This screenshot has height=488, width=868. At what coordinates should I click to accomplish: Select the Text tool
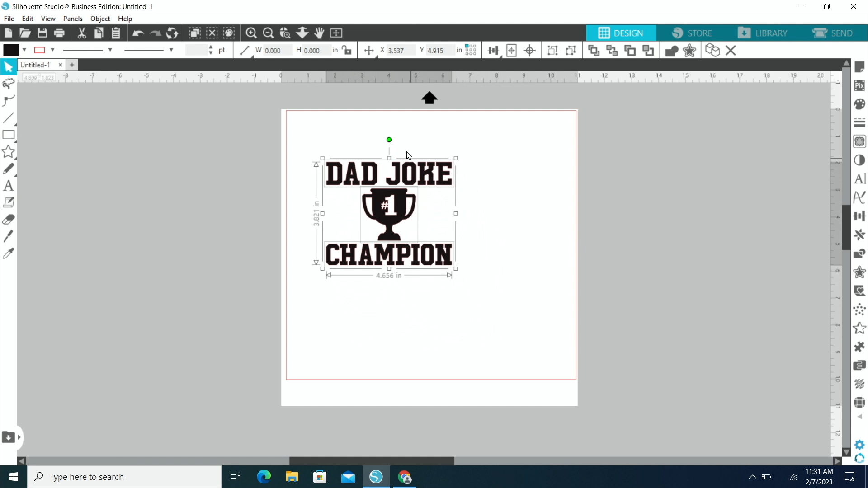(8, 186)
